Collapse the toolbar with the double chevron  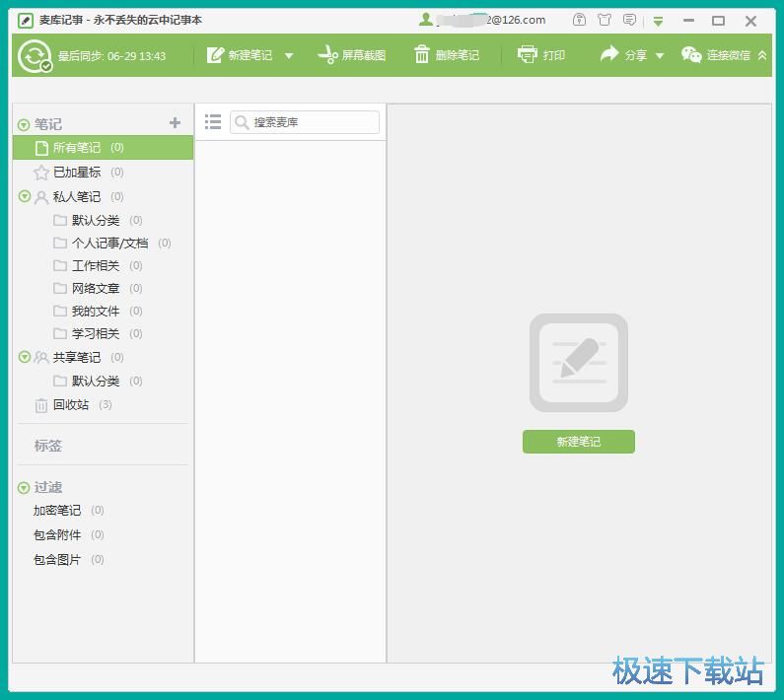coord(762,55)
